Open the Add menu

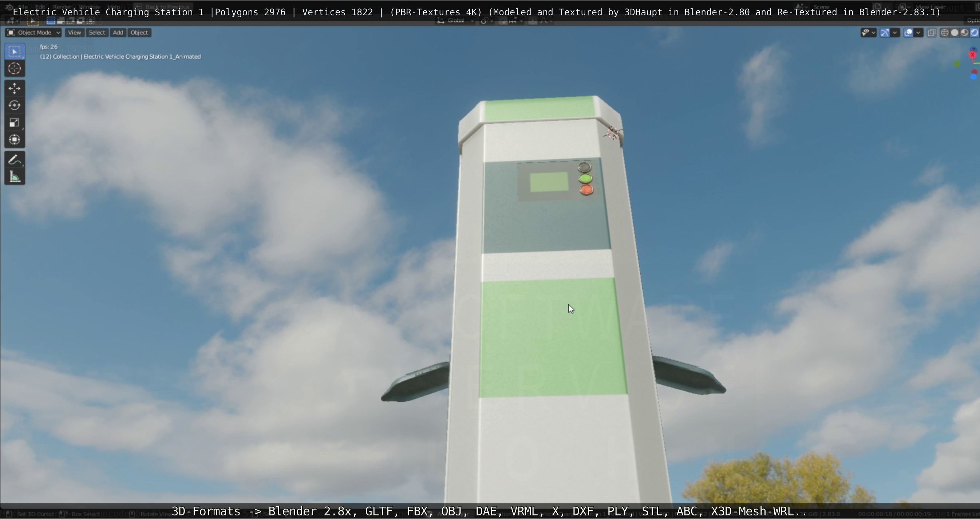[118, 33]
